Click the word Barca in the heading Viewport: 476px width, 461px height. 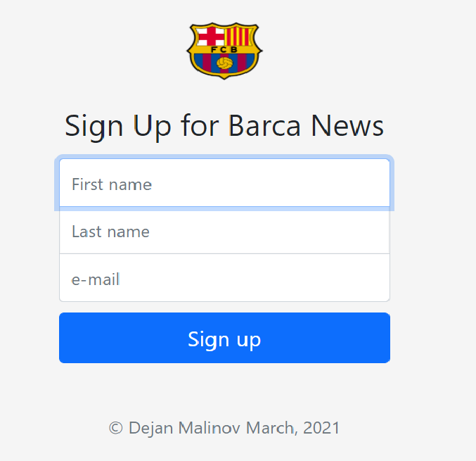(x=264, y=125)
